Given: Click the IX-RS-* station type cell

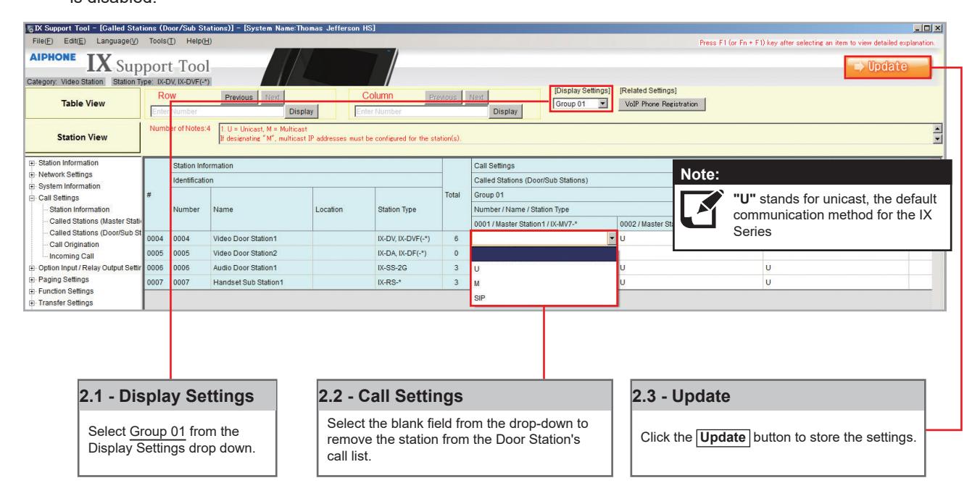Looking at the screenshot, I should point(408,283).
